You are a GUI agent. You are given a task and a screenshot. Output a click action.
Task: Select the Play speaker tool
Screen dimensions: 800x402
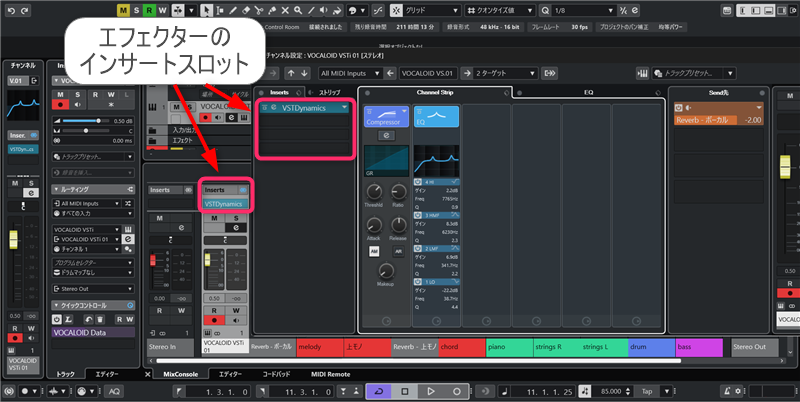pos(324,10)
